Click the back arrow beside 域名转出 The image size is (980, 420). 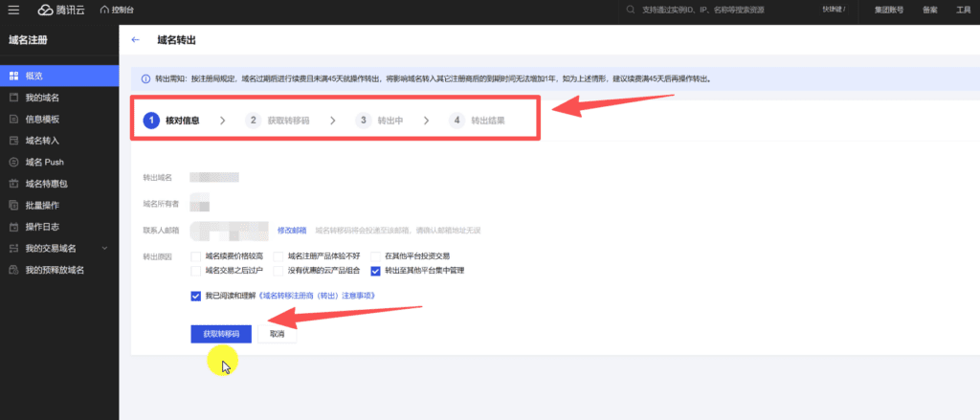[135, 40]
